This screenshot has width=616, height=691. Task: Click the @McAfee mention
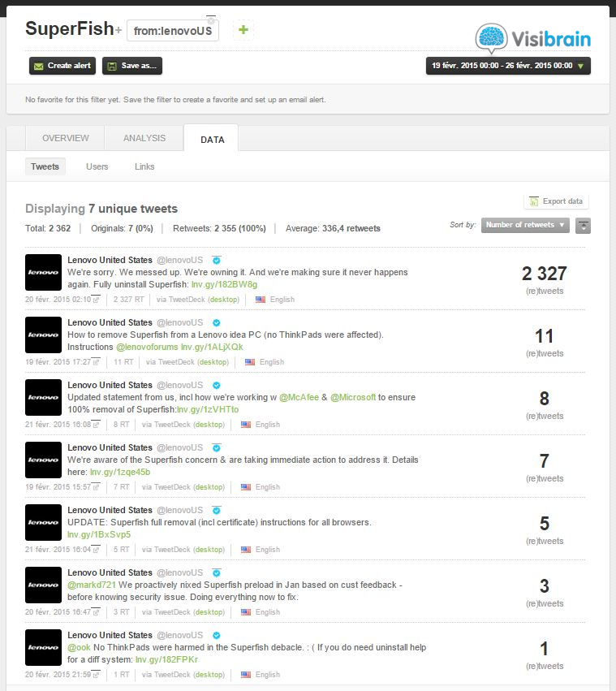tap(299, 398)
